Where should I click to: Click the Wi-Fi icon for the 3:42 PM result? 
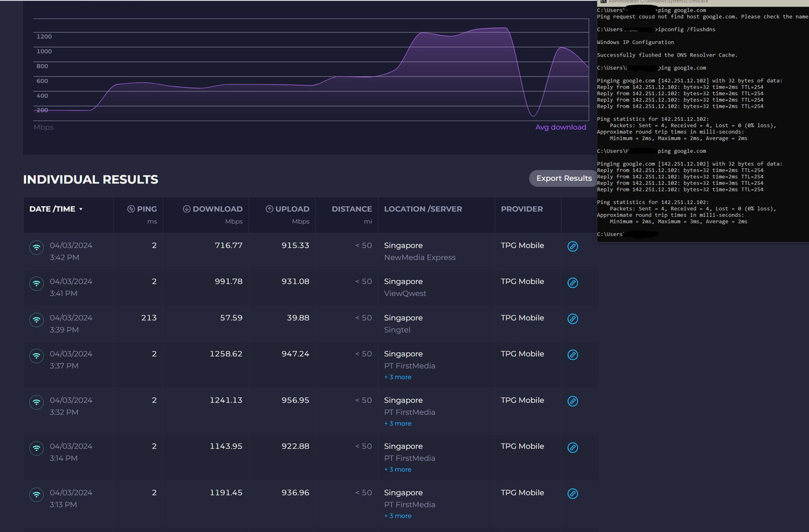(37, 247)
